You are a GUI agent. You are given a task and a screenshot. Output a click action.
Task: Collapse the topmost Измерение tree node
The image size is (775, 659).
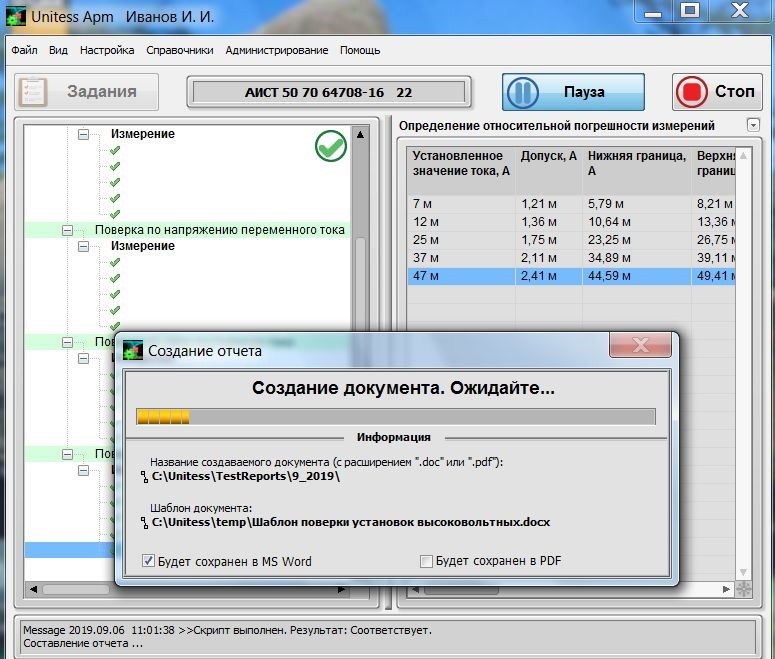[83, 134]
